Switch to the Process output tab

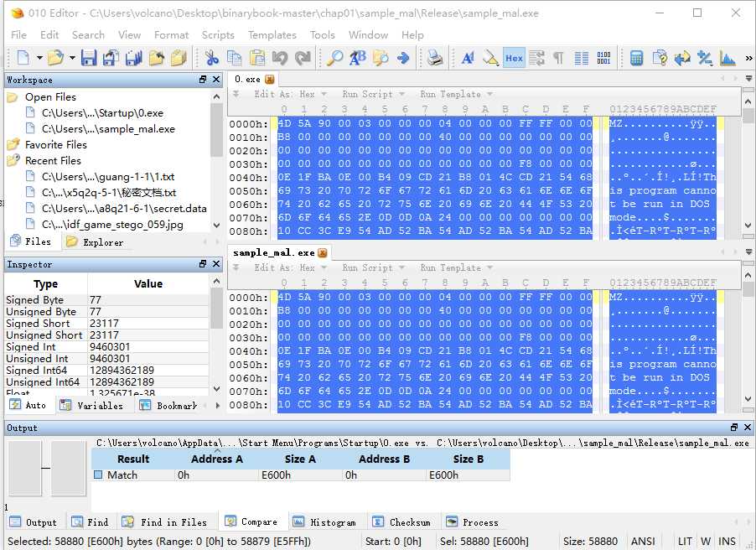473,522
